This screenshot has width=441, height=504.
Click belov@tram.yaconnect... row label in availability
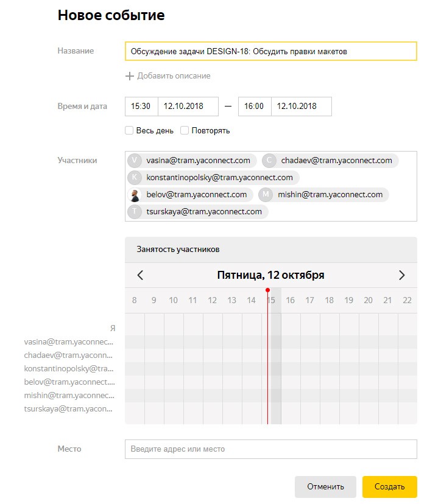(69, 382)
